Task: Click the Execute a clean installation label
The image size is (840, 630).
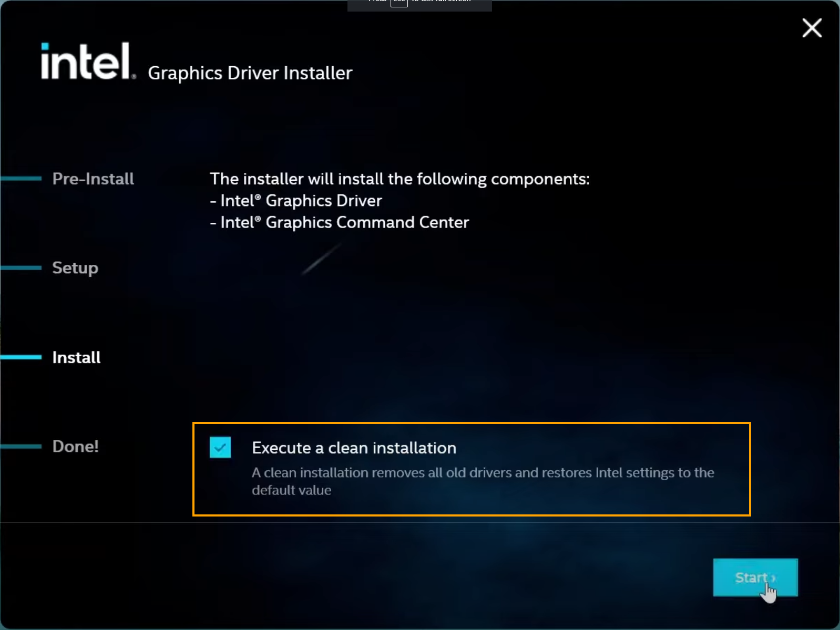Action: (x=354, y=448)
